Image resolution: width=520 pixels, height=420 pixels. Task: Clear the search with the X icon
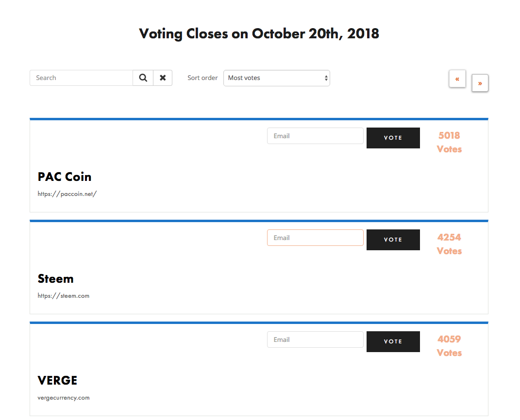(163, 78)
